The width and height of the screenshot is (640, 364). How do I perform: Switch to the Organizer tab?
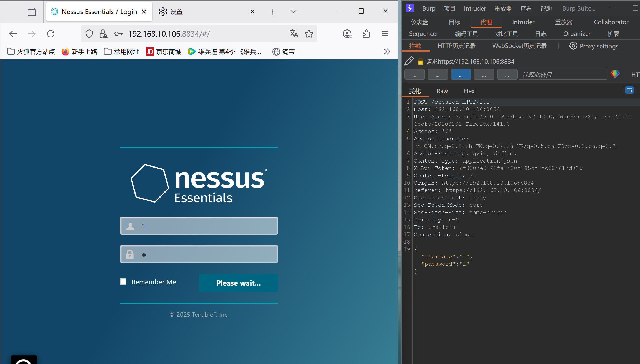(x=577, y=34)
